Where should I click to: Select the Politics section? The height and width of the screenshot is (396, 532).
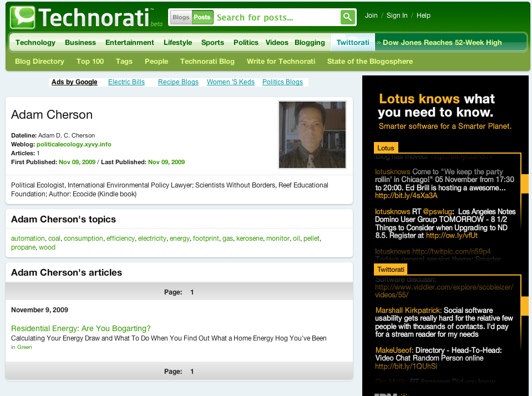click(246, 42)
